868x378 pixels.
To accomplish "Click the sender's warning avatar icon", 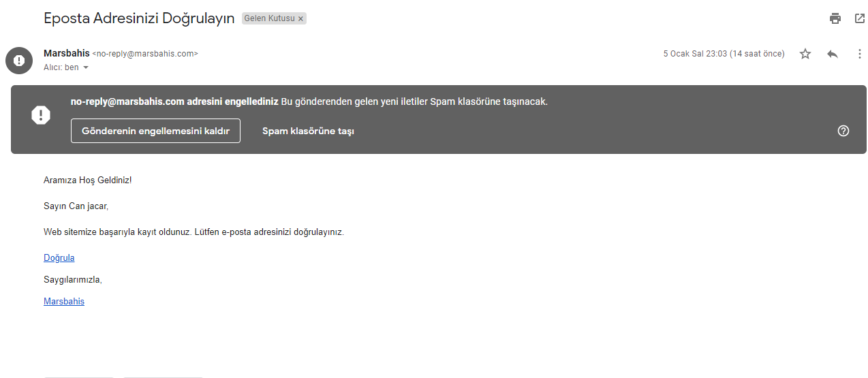I will click(19, 61).
